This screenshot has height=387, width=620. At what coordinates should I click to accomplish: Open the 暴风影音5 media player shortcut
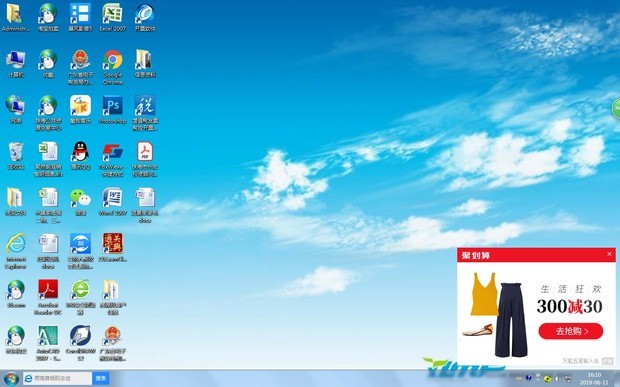[x=80, y=17]
